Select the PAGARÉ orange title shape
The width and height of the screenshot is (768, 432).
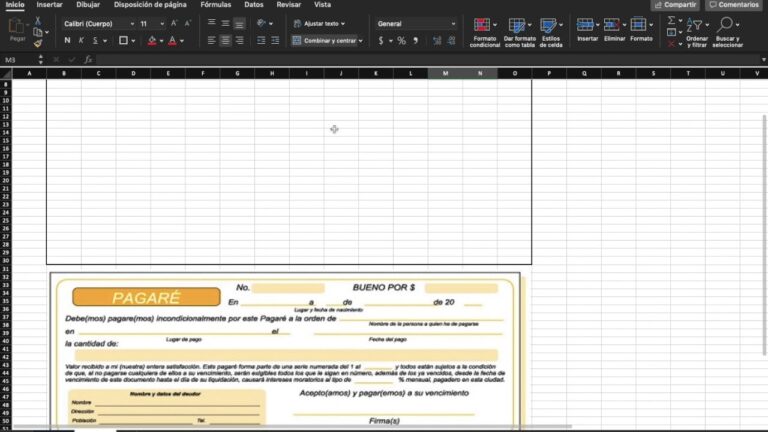point(146,297)
